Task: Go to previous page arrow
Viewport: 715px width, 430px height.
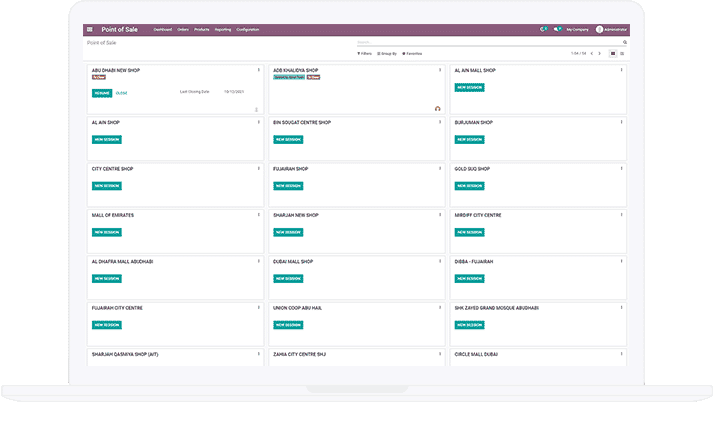Action: (591, 53)
